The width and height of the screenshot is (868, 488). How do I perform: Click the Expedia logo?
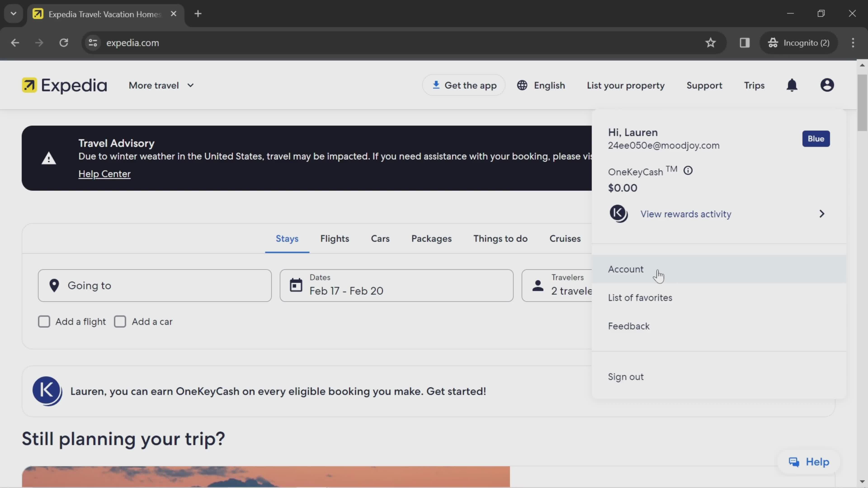[64, 85]
